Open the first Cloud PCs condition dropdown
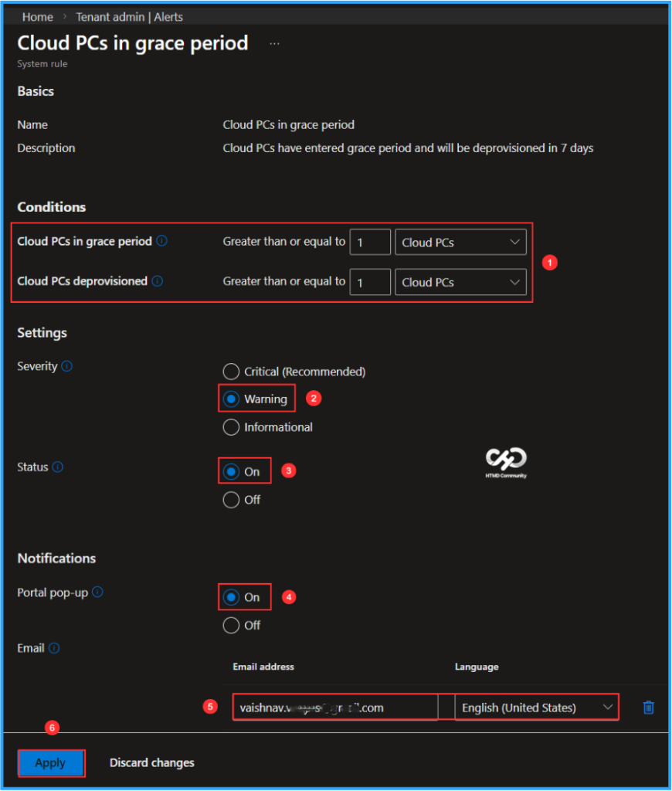Viewport: 672px width, 791px height. 460,242
